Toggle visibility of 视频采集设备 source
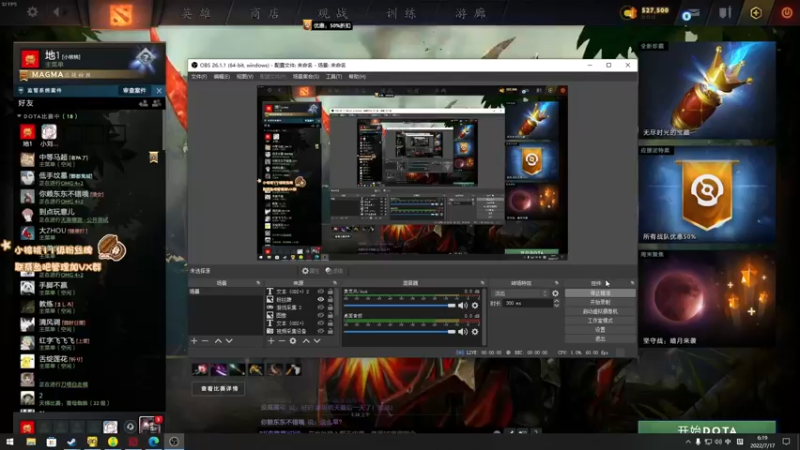Screen dimensions: 800x450 (321, 331)
